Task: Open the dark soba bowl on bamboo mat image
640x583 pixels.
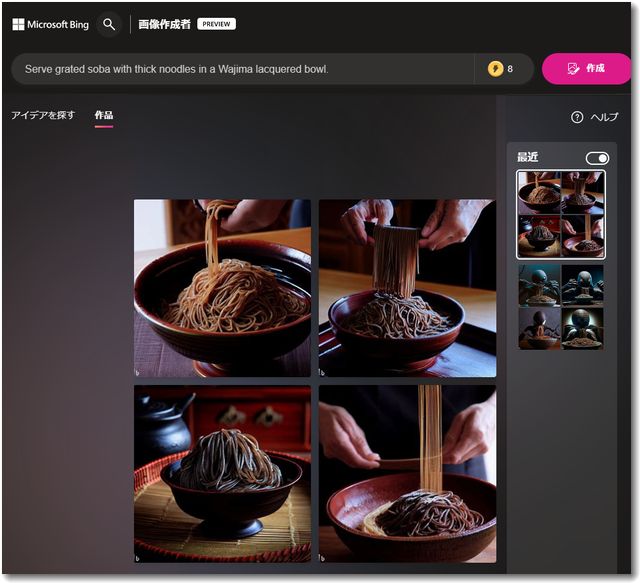Action: 222,474
